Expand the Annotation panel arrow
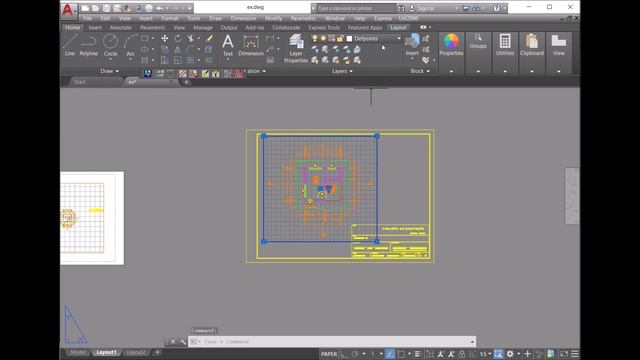This screenshot has width=640, height=360. pos(264,71)
